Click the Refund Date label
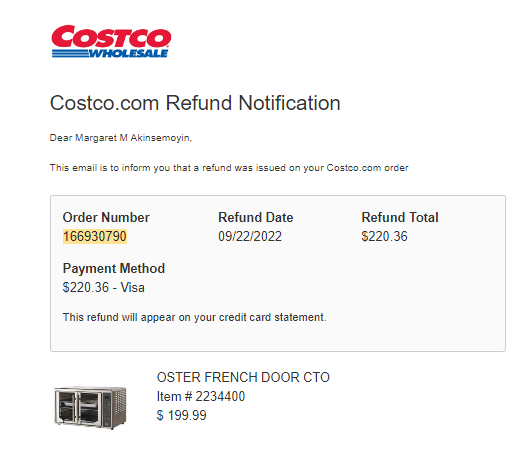The width and height of the screenshot is (529, 462). (x=256, y=217)
